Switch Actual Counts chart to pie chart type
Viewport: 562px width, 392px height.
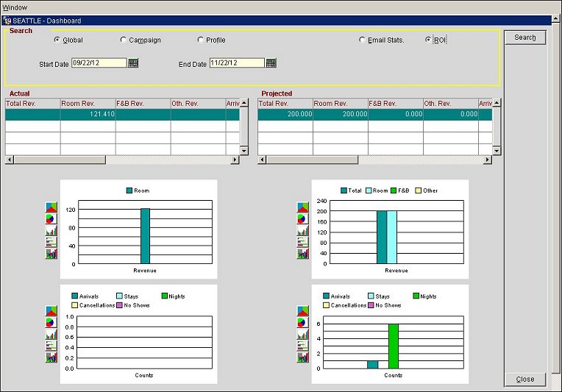(x=51, y=322)
